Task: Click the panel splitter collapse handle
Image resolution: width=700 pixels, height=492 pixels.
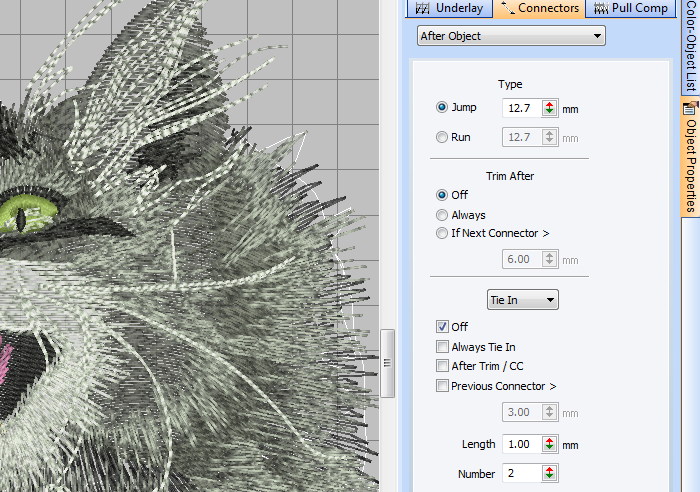Action: [387, 362]
